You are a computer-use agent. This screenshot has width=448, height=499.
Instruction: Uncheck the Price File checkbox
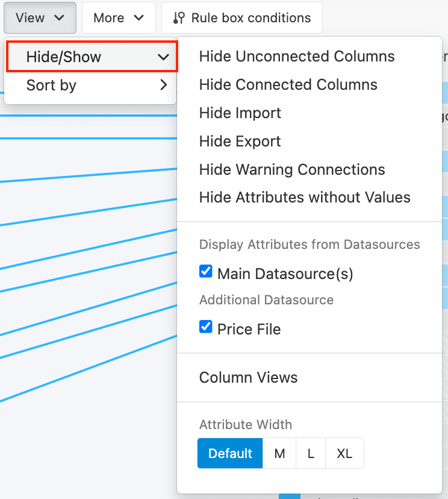tap(206, 328)
